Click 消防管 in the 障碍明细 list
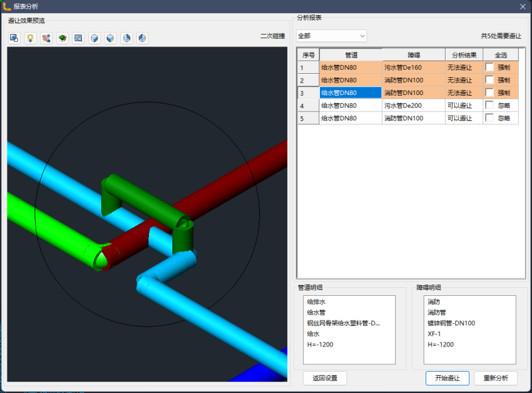Viewport: 532px width, 393px height. click(437, 313)
